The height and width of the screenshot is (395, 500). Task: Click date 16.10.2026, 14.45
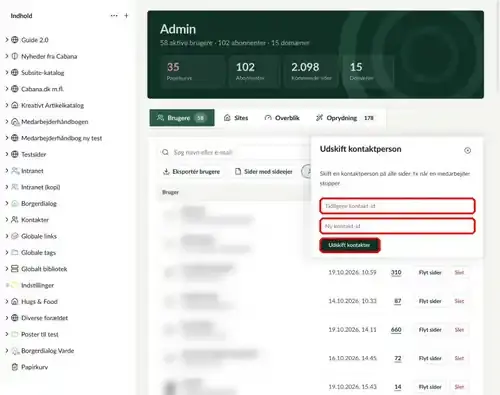tap(352, 358)
